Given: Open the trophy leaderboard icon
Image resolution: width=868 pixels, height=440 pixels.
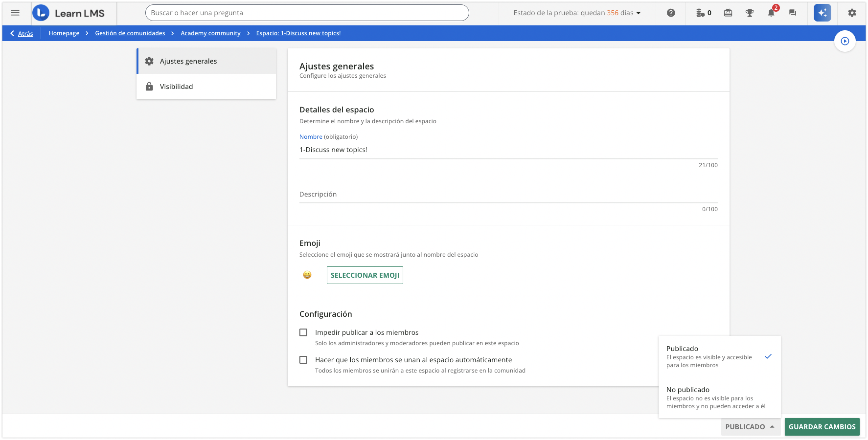Looking at the screenshot, I should click(x=749, y=13).
